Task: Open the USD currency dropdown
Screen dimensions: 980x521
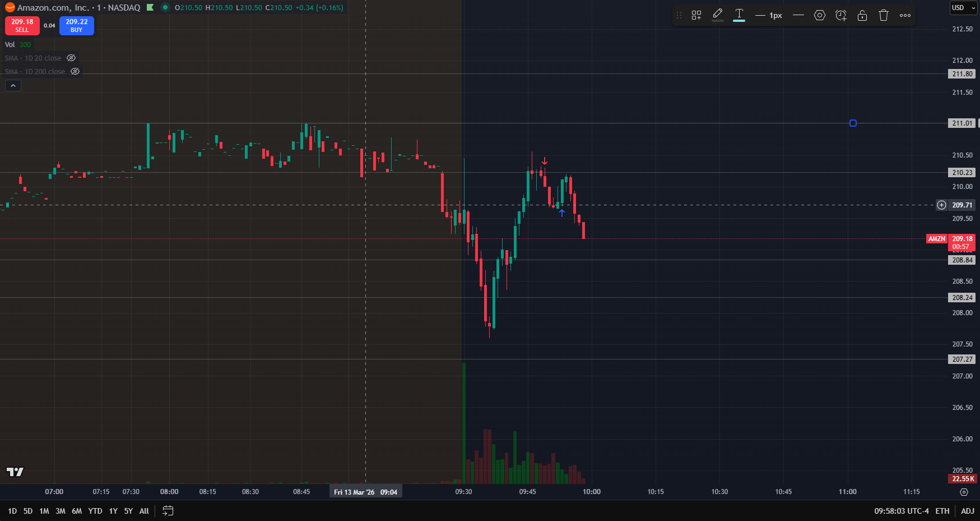Action: click(963, 8)
